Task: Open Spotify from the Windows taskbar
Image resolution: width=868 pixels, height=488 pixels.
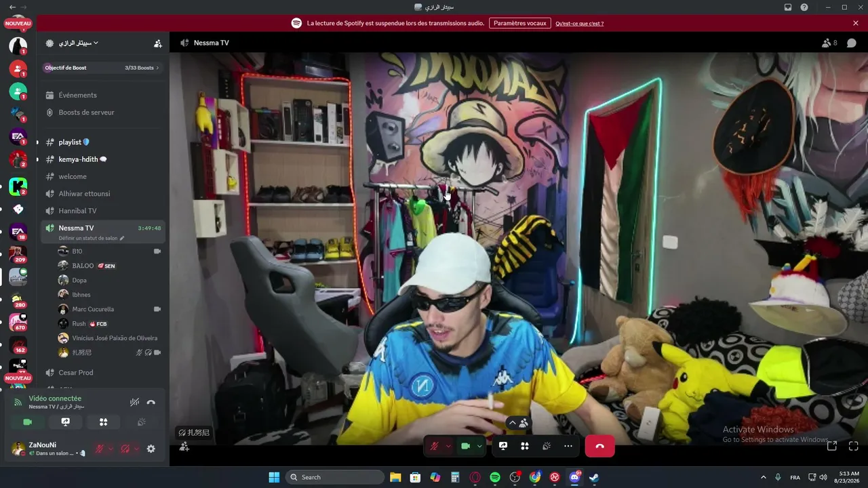Action: click(495, 477)
